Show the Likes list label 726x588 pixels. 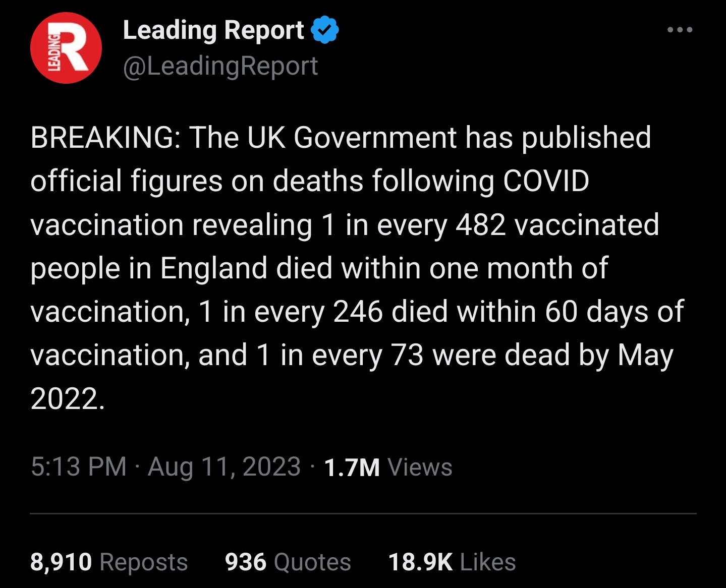point(488,562)
